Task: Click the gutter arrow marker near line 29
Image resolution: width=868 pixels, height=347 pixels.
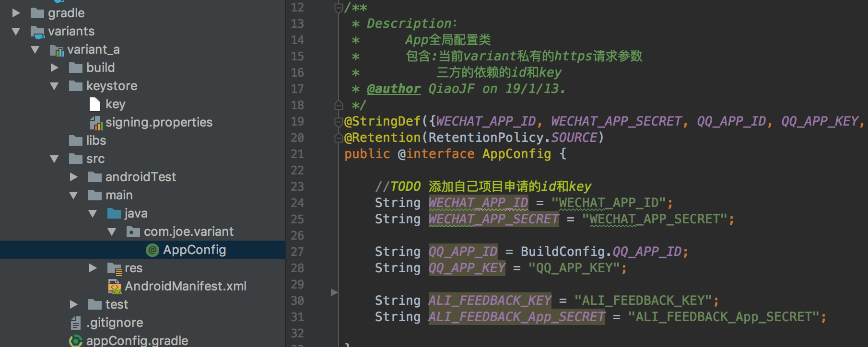Action: click(334, 292)
